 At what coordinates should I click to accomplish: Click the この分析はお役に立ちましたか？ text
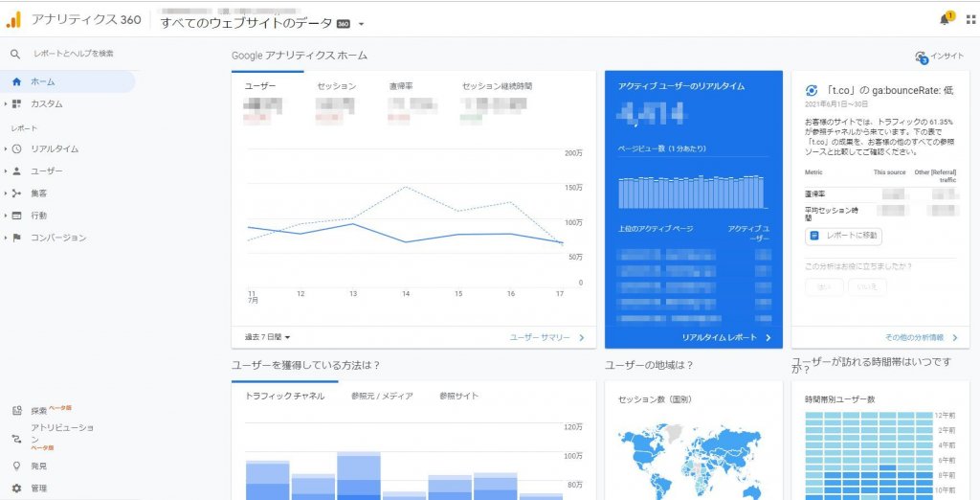(x=858, y=266)
